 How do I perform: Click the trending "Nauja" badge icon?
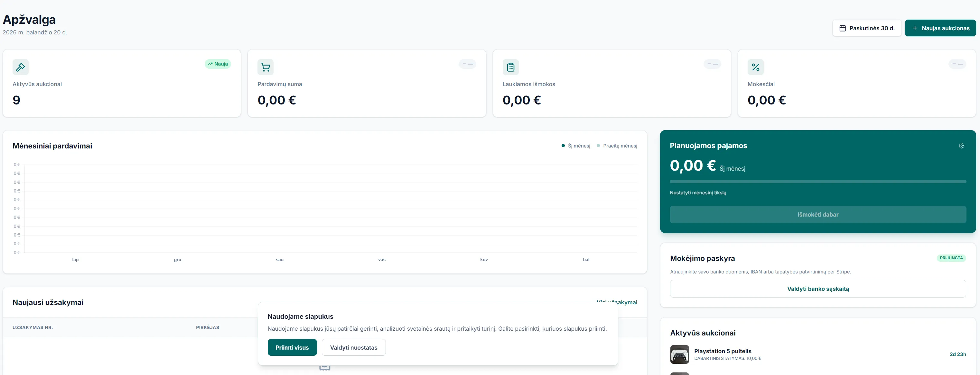[211, 64]
